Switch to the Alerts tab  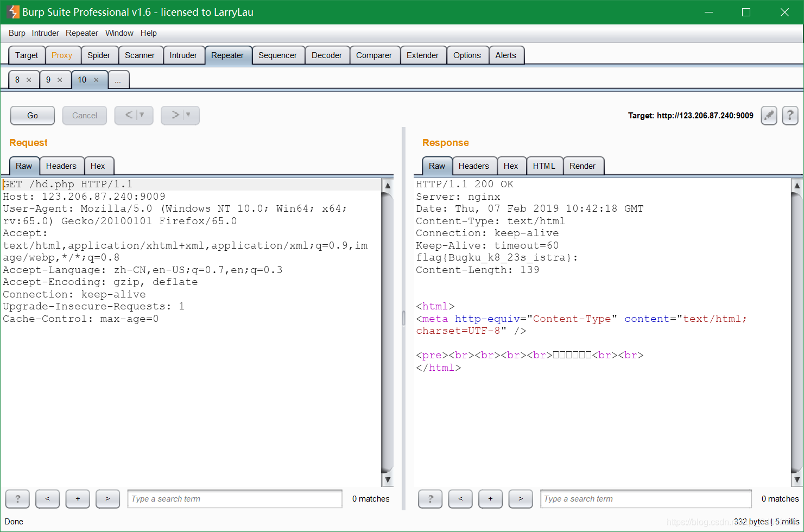click(x=506, y=55)
